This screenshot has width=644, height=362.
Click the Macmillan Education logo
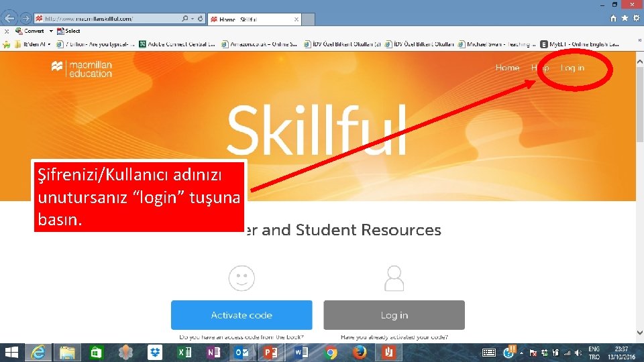81,69
